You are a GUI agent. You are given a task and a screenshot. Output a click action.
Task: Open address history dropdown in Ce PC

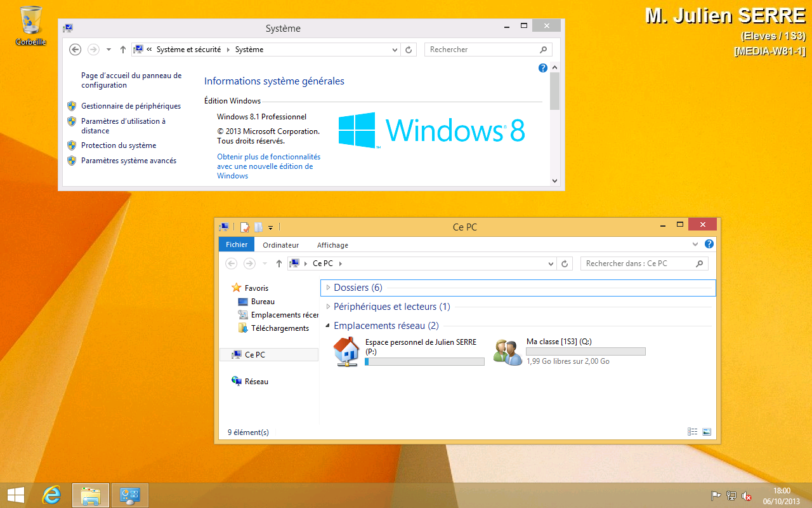(551, 264)
